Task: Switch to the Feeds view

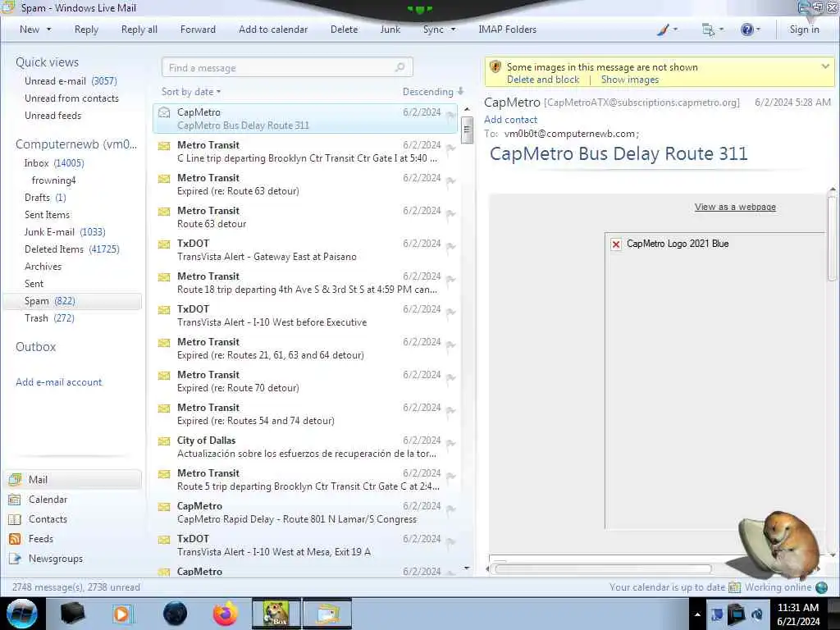Action: click(41, 538)
